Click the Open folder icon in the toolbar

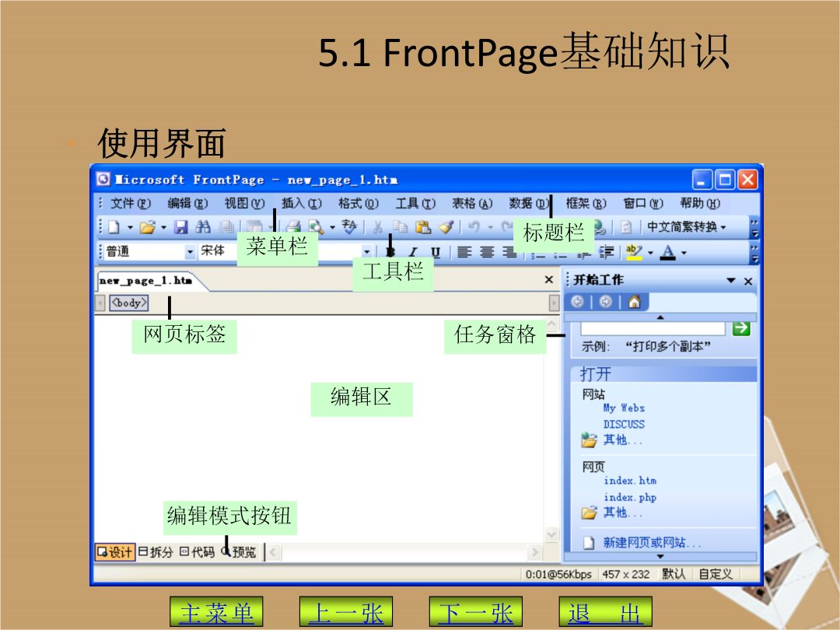tap(147, 228)
